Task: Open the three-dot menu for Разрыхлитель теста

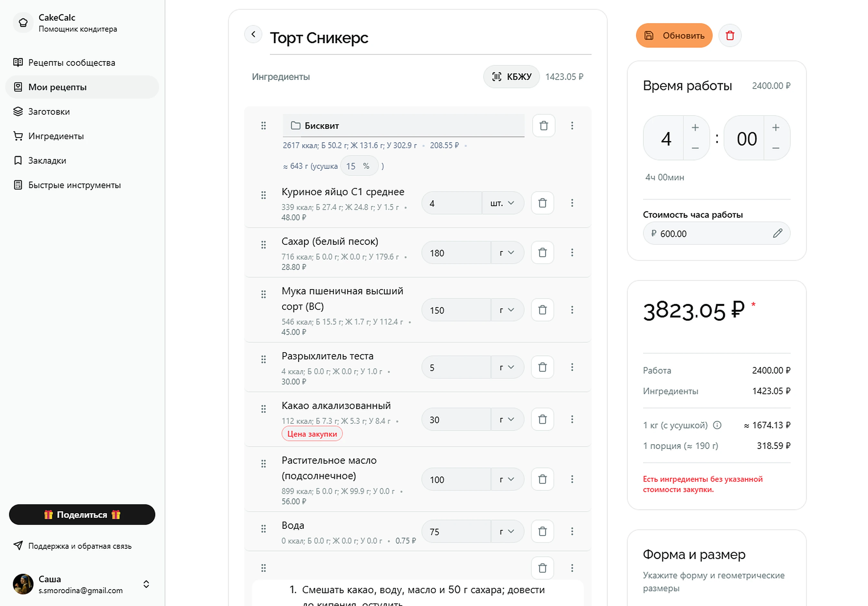Action: (572, 367)
